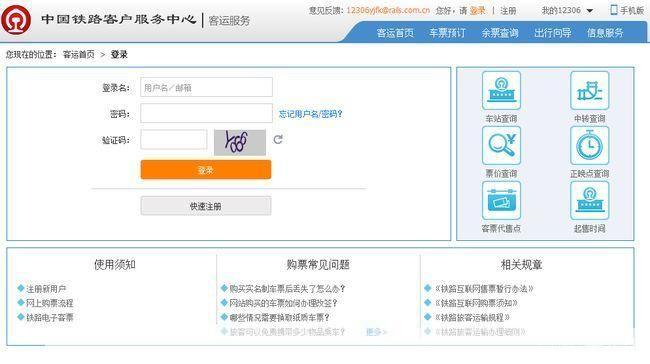Open the 信息服务 nav tab

coord(605,33)
